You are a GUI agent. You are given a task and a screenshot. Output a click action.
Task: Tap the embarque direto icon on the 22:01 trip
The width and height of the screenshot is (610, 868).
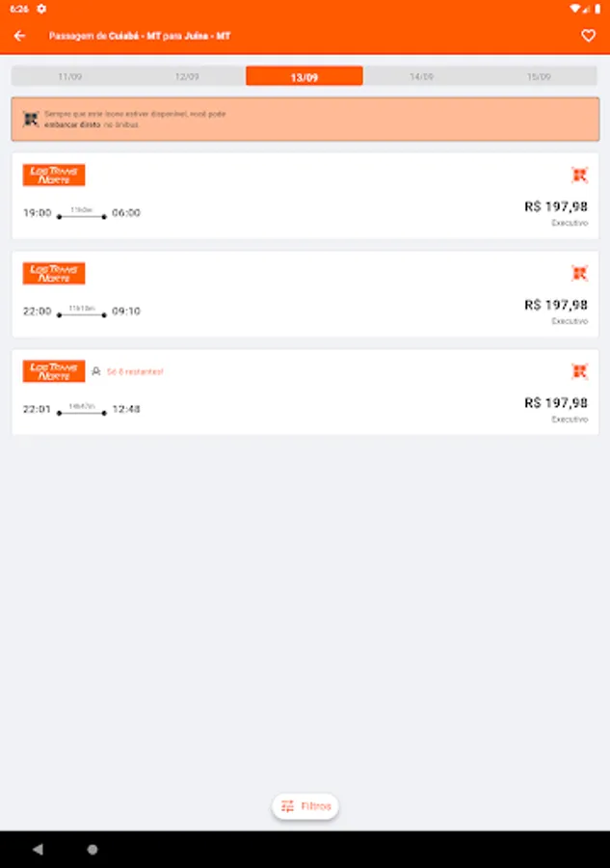tap(579, 370)
